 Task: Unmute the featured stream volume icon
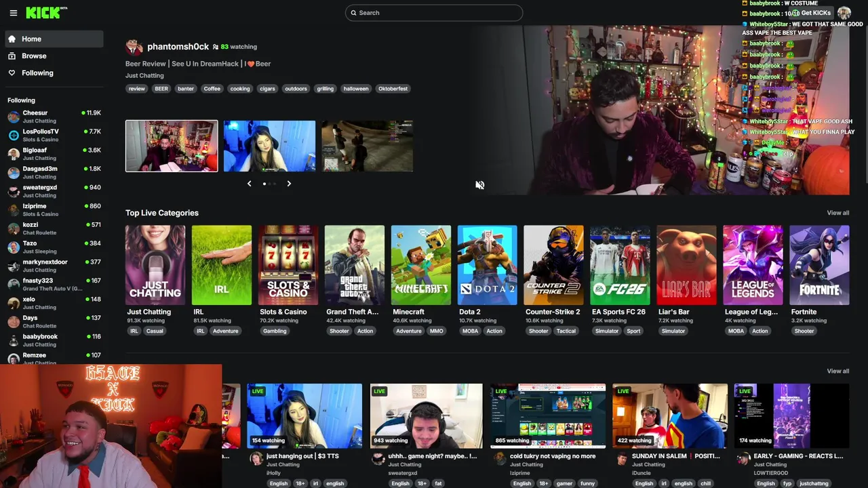click(x=479, y=185)
